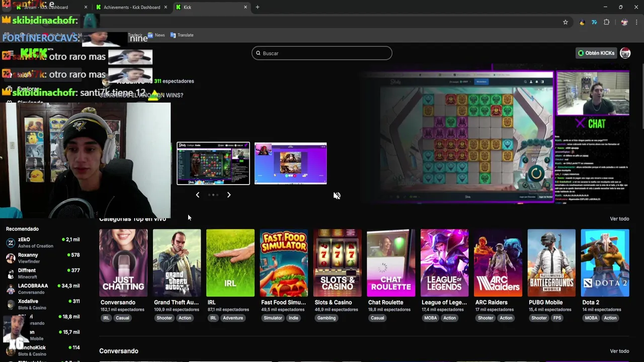This screenshot has width=644, height=362.
Task: Click the "34,3 mil" viewer count for LACOBRAAA
Action: (70, 286)
